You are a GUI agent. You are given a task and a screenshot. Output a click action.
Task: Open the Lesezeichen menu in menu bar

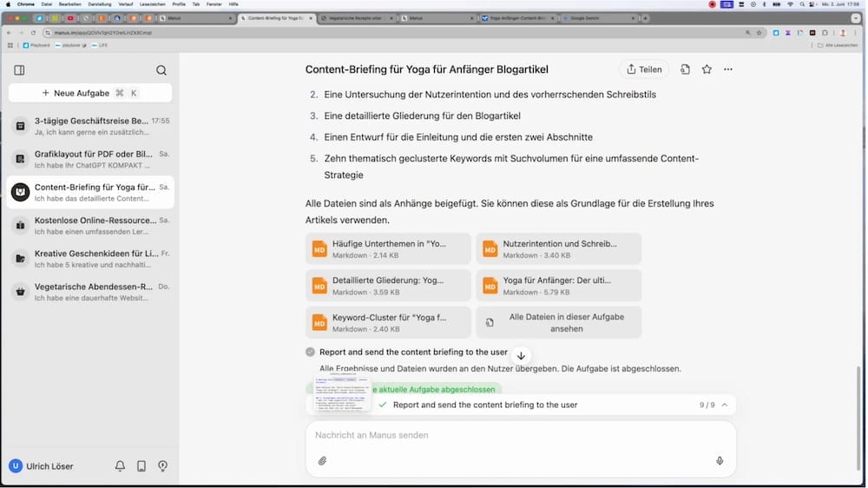tap(153, 4)
